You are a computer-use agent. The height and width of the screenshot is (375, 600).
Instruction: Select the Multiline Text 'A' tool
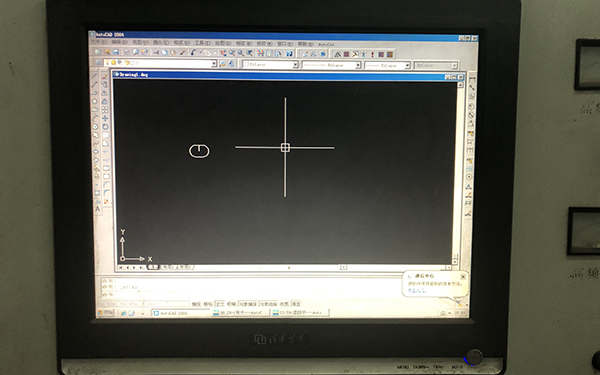[98, 209]
